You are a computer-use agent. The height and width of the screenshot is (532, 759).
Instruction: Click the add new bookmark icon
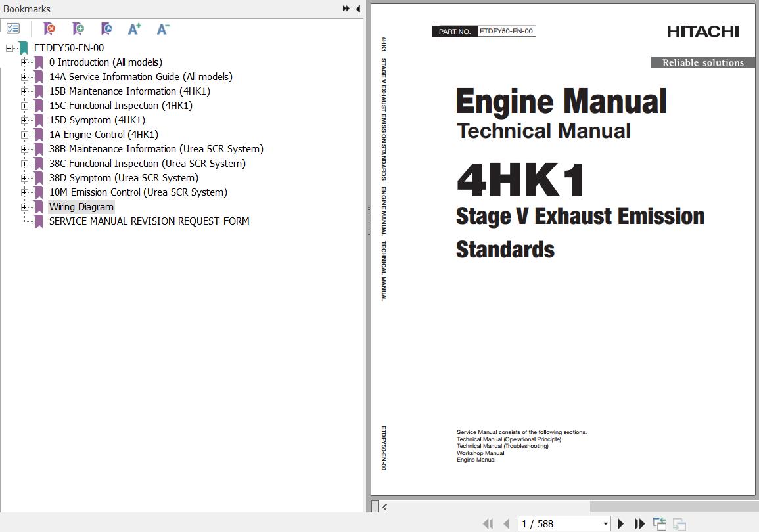78,29
